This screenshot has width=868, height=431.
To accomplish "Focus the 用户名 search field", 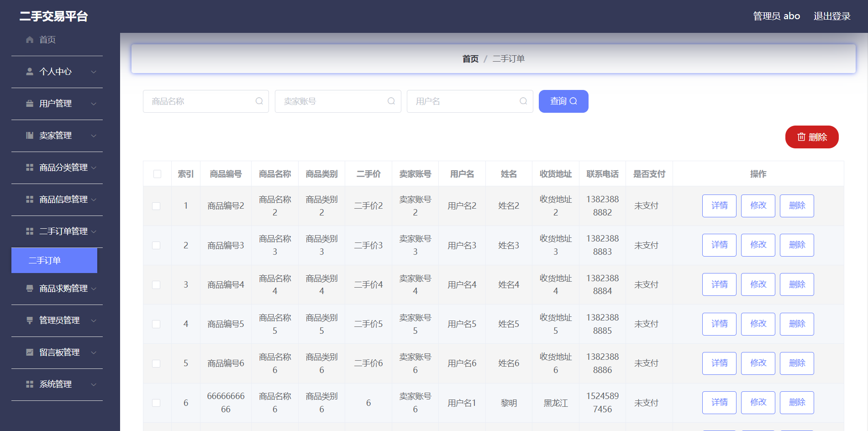I will click(x=470, y=101).
